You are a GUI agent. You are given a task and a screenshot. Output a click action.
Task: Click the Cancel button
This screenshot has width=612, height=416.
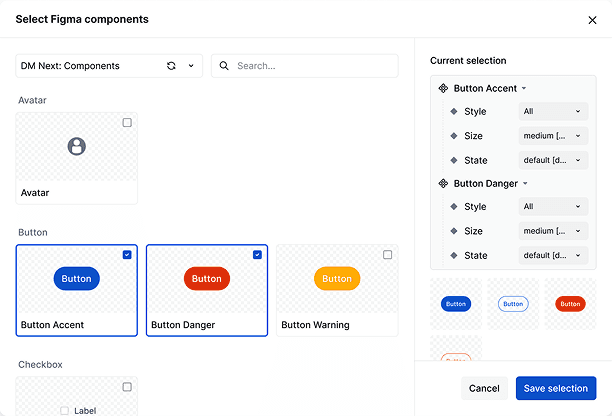[484, 388]
